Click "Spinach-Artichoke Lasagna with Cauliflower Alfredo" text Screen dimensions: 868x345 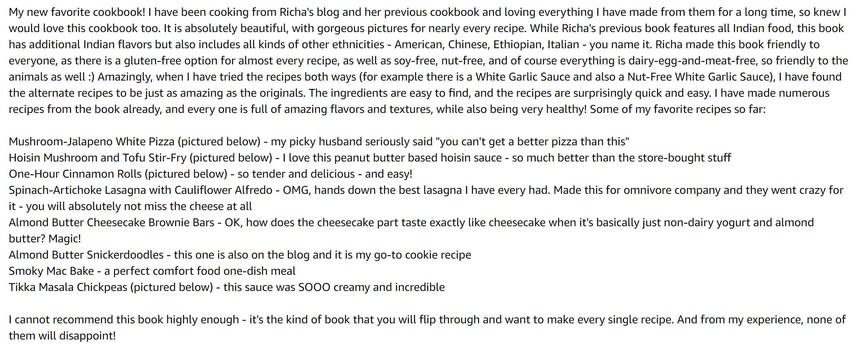140,190
